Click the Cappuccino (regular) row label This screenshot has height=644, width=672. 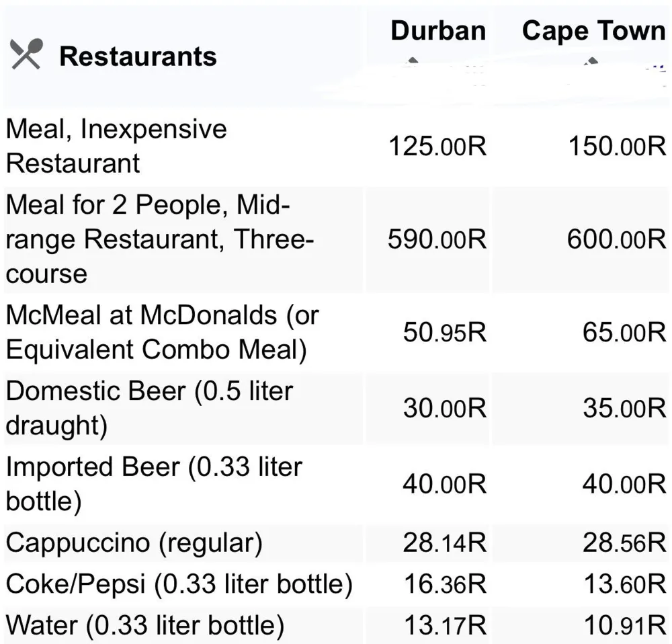(134, 542)
